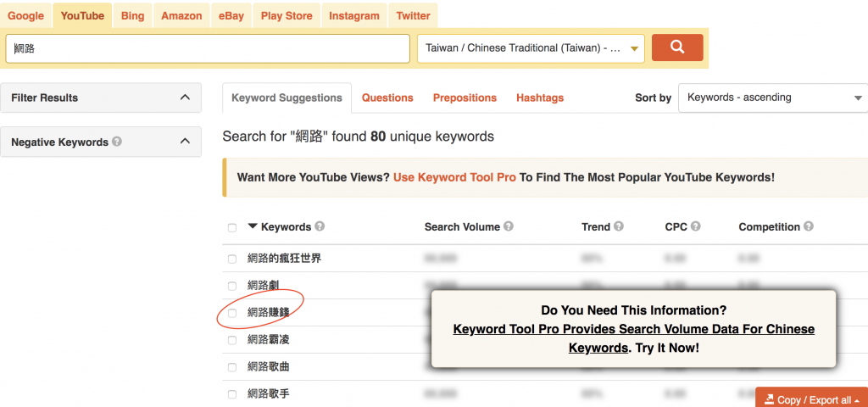This screenshot has height=407, width=868.
Task: Select the checkbox next to 網路劇
Action: [x=232, y=286]
